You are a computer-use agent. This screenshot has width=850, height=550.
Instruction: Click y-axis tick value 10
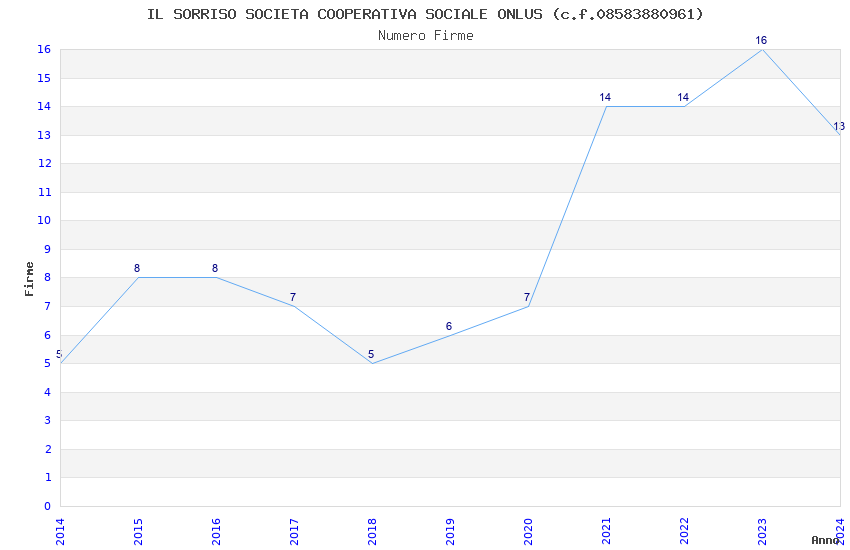click(x=44, y=220)
